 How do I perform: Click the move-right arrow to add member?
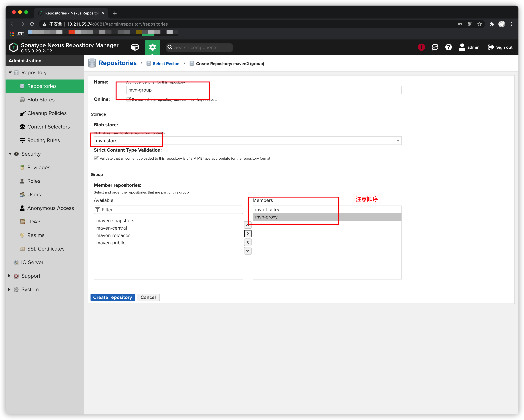tap(248, 233)
